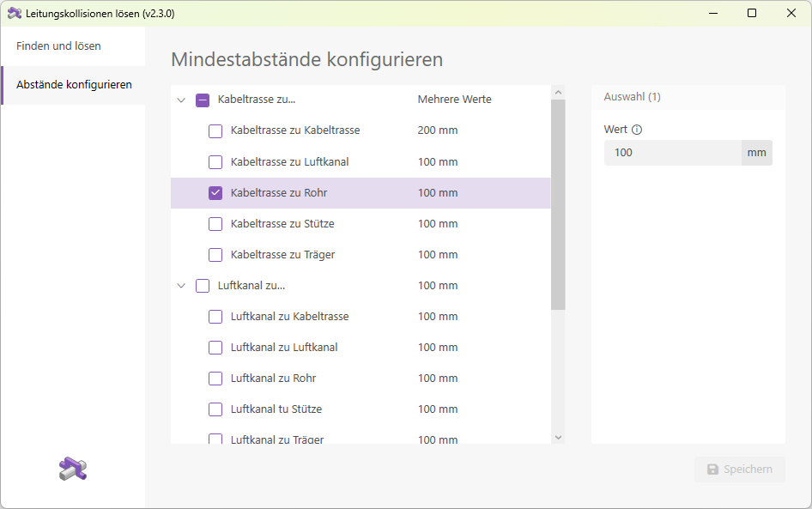Check the Kabeltrasse zu Stütze checkbox
This screenshot has width=812, height=509.
(215, 223)
